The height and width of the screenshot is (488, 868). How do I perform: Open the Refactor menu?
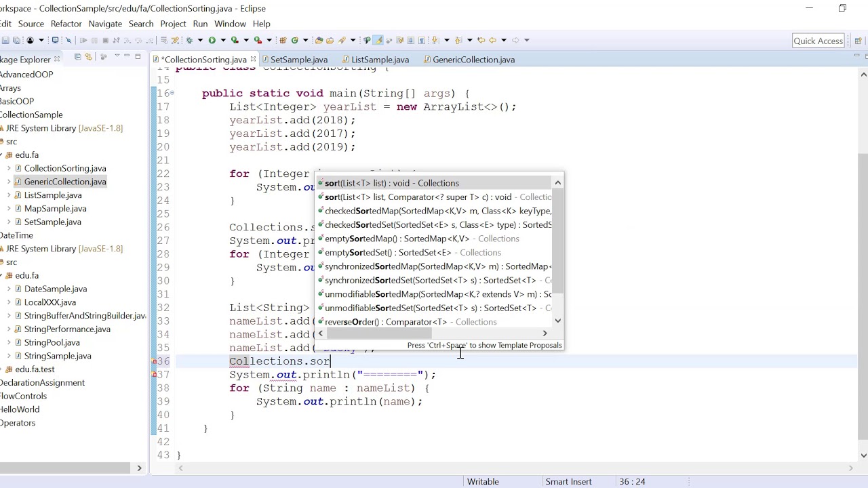click(x=66, y=24)
